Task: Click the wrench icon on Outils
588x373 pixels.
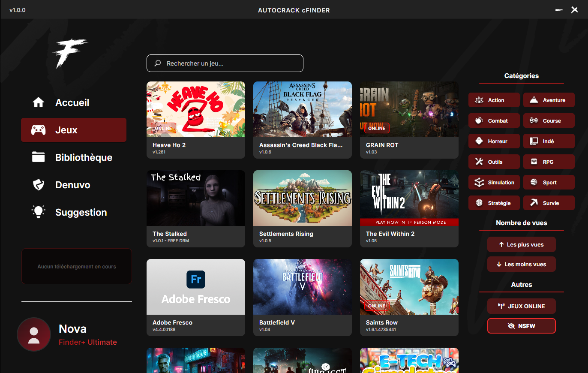Action: pos(479,162)
